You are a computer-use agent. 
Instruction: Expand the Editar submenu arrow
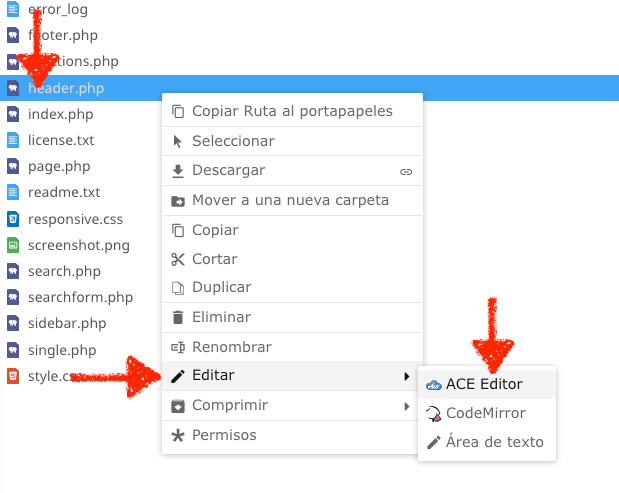pyautogui.click(x=407, y=376)
